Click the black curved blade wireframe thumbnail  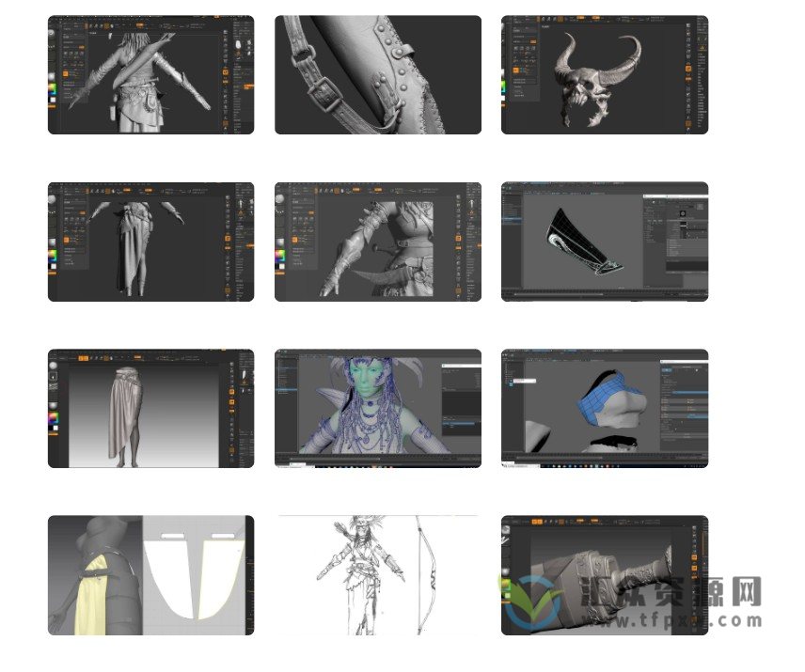tap(604, 242)
